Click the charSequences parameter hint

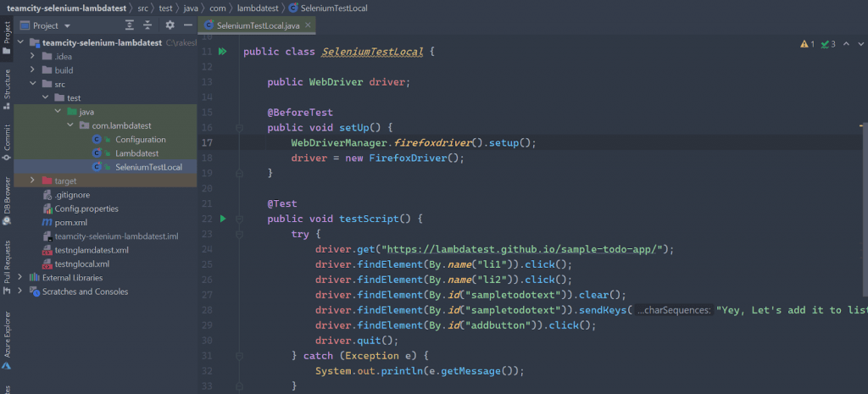pos(672,310)
